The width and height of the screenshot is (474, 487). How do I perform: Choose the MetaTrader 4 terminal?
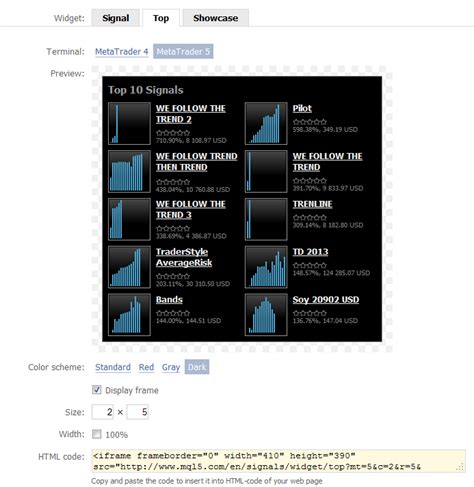122,52
